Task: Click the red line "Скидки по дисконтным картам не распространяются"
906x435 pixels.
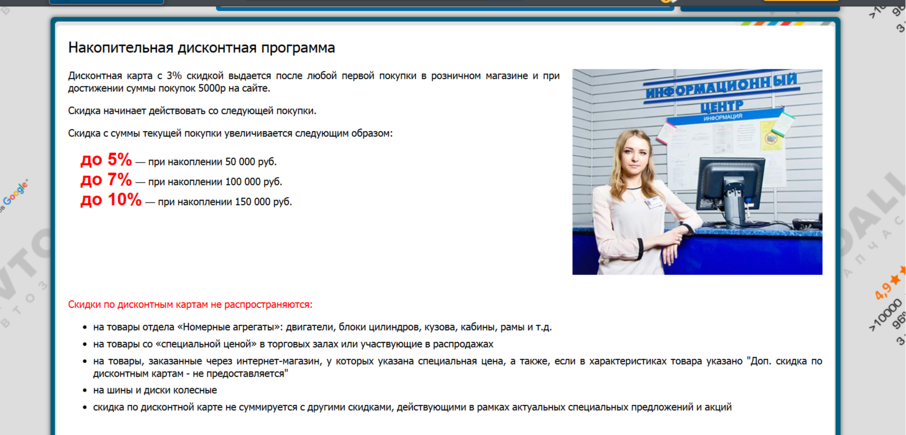Action: point(191,304)
